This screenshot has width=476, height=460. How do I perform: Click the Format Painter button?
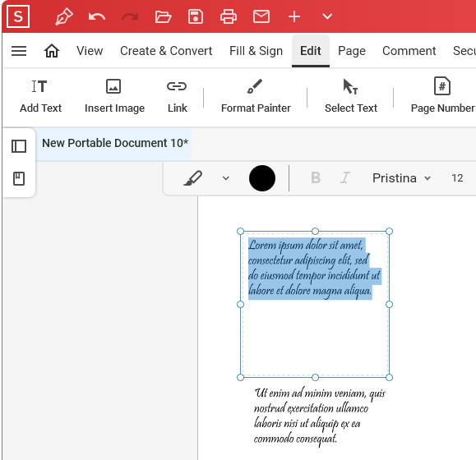[x=256, y=96]
